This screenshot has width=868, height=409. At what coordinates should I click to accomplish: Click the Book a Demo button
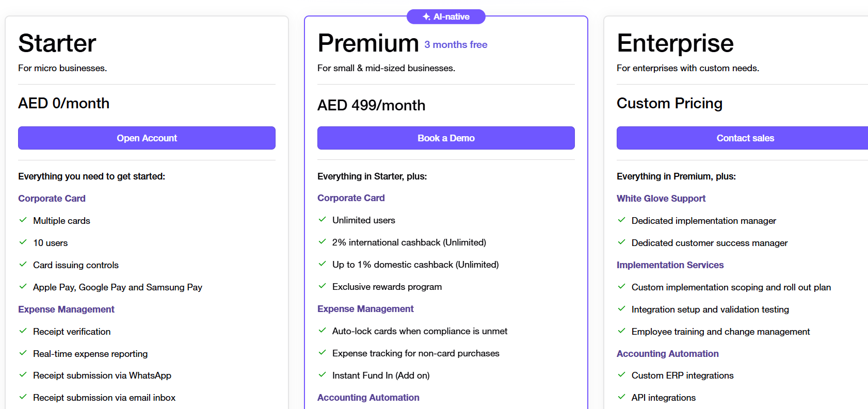point(446,138)
